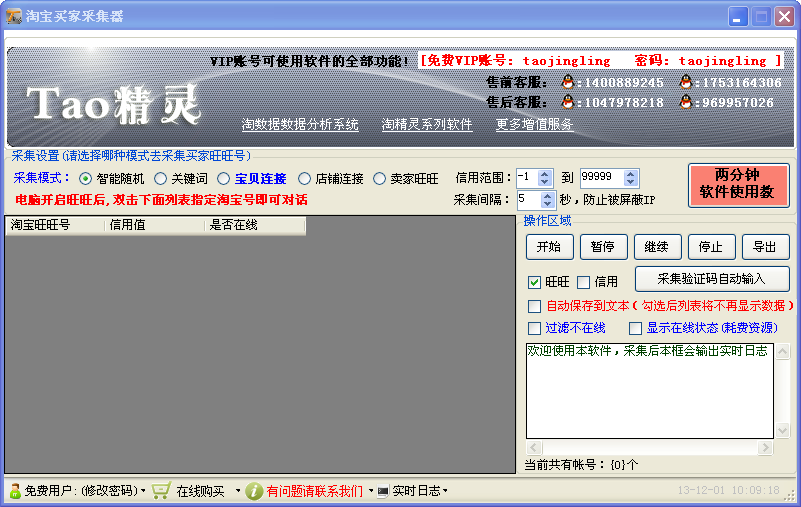Image resolution: width=801 pixels, height=507 pixels.
Task: Open the 免费用户 (修改密码) dropdown
Action: click(x=143, y=491)
